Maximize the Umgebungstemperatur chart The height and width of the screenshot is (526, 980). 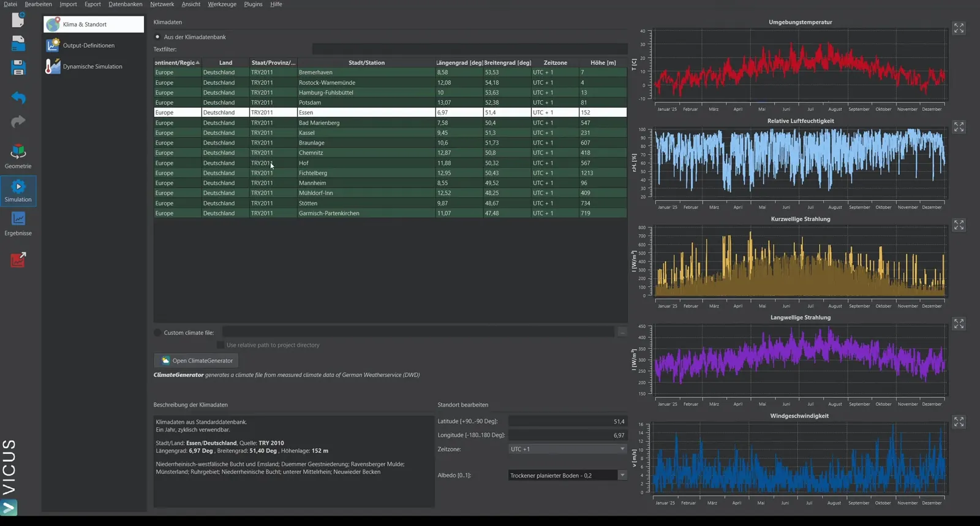point(959,28)
